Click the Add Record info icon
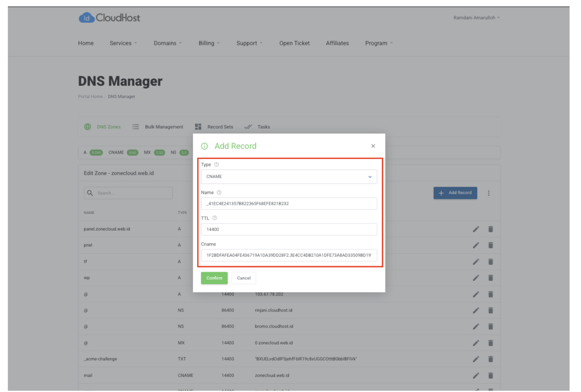The height and width of the screenshot is (392, 581). 204,146
